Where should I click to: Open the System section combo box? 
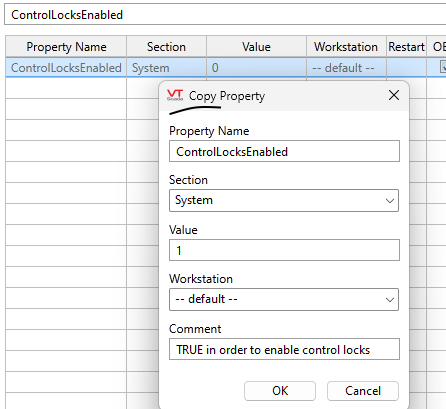pyautogui.click(x=284, y=200)
